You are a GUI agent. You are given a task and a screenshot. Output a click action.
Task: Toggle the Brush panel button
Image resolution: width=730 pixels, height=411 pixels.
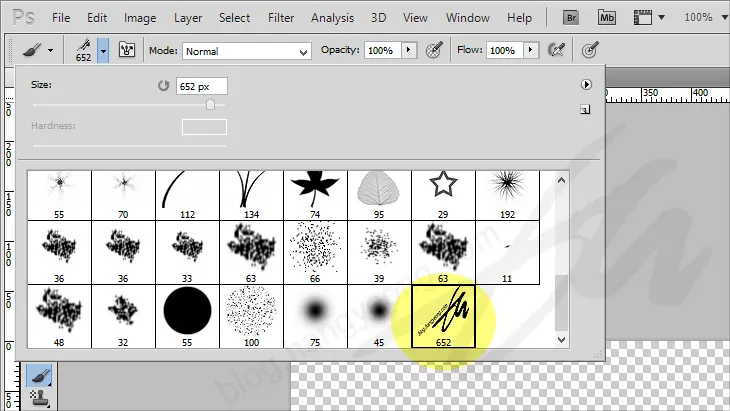pyautogui.click(x=128, y=50)
